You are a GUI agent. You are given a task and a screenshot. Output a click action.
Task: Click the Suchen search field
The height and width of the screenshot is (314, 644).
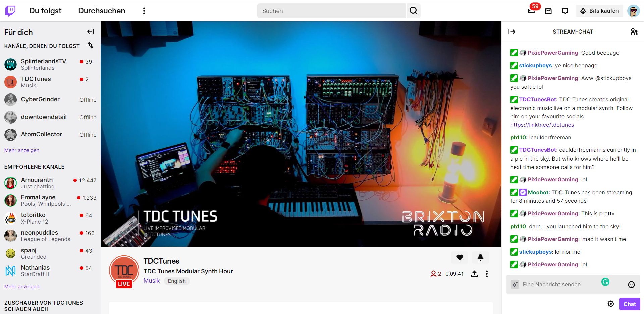[x=332, y=11]
